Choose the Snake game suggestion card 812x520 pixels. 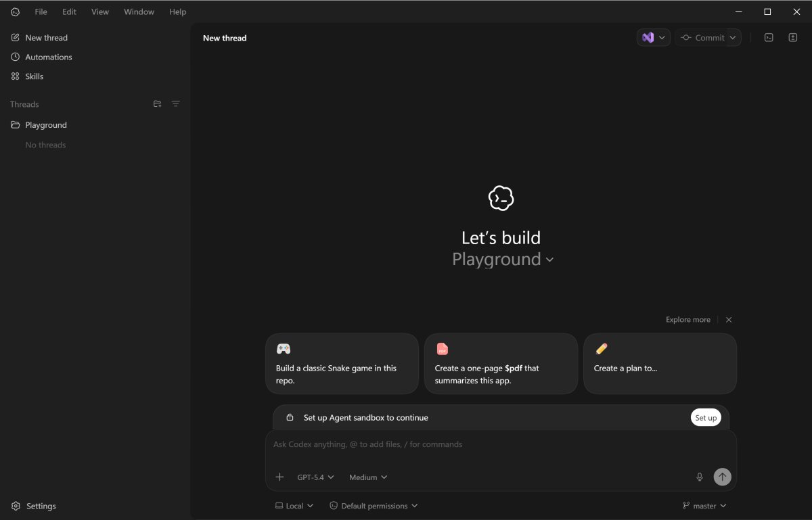click(x=342, y=364)
